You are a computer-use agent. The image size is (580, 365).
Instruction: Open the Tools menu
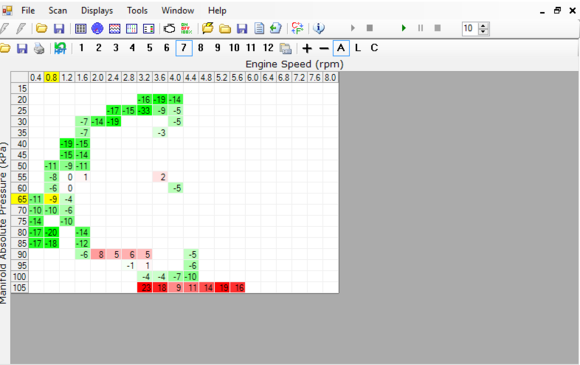coord(137,11)
